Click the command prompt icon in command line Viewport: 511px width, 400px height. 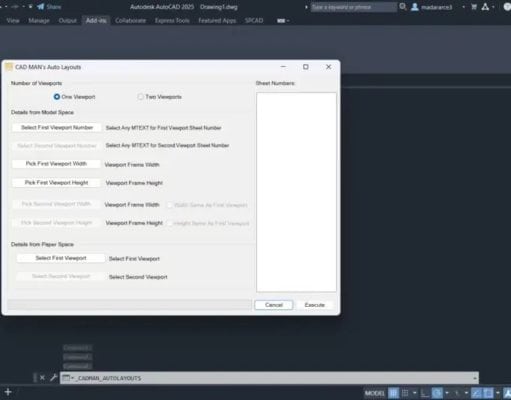pos(66,378)
